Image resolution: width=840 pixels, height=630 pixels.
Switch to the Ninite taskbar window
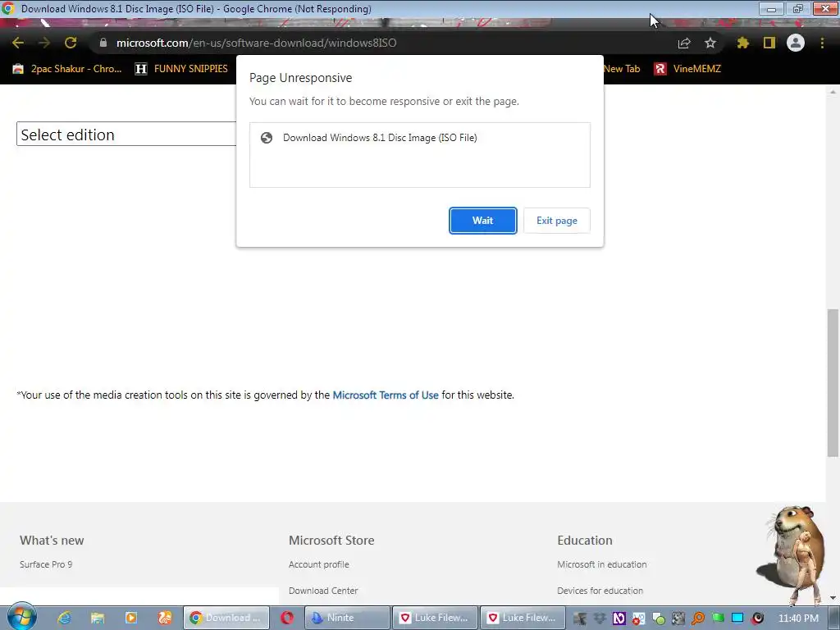pyautogui.click(x=347, y=618)
